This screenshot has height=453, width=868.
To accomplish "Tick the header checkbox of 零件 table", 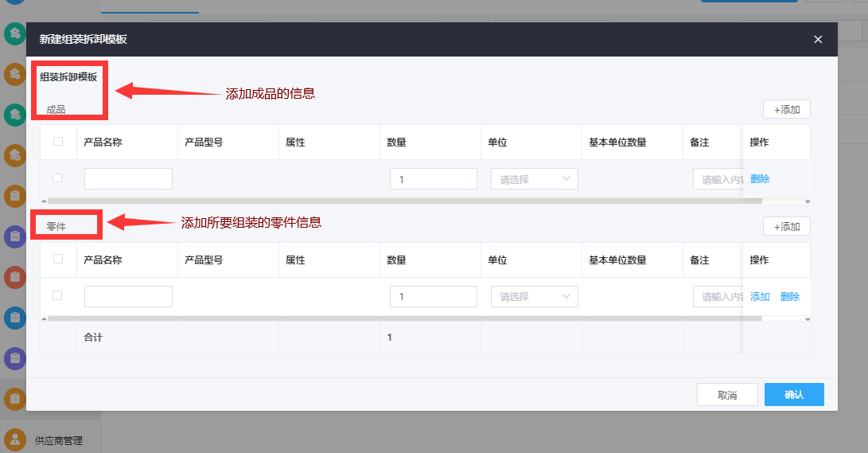I will pyautogui.click(x=57, y=259).
